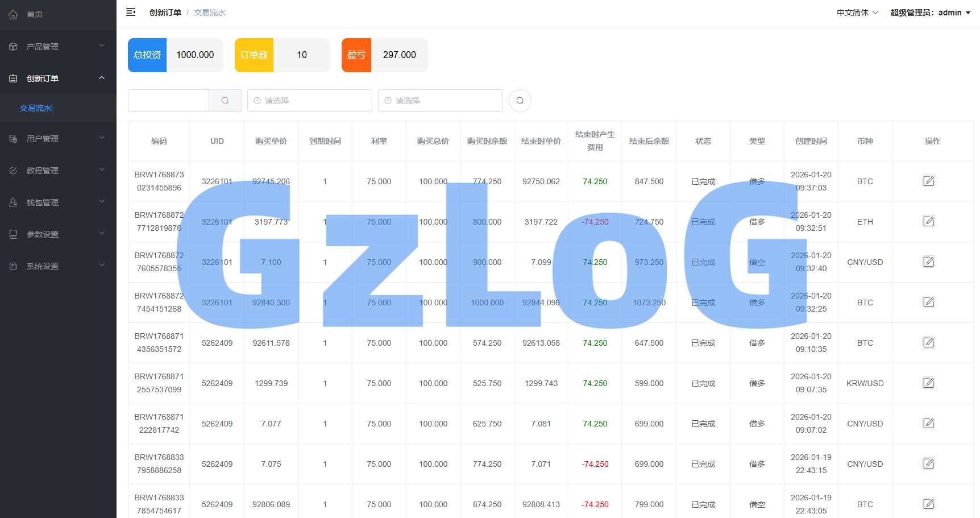Click the magnifier button in the search box

[x=225, y=101]
